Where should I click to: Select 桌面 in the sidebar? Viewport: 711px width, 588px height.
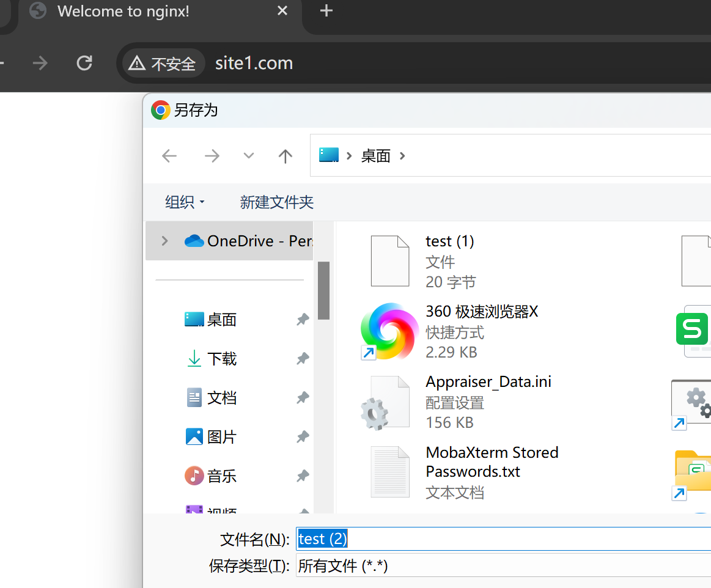[x=221, y=320]
